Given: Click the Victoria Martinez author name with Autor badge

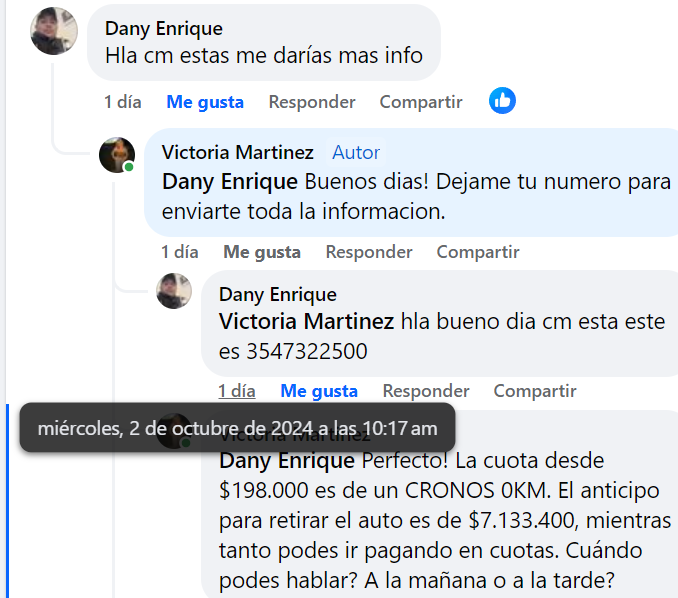Looking at the screenshot, I should click(x=237, y=152).
